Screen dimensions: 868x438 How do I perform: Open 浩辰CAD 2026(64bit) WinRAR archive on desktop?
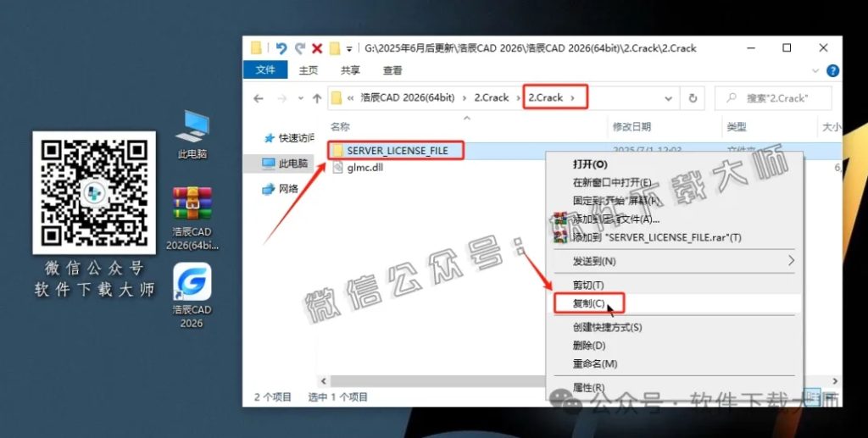[192, 219]
